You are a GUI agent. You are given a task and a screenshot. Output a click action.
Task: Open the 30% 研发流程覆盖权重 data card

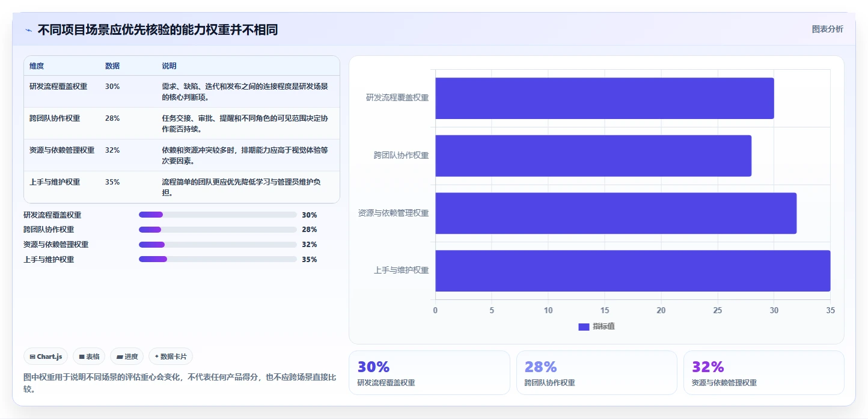(429, 373)
